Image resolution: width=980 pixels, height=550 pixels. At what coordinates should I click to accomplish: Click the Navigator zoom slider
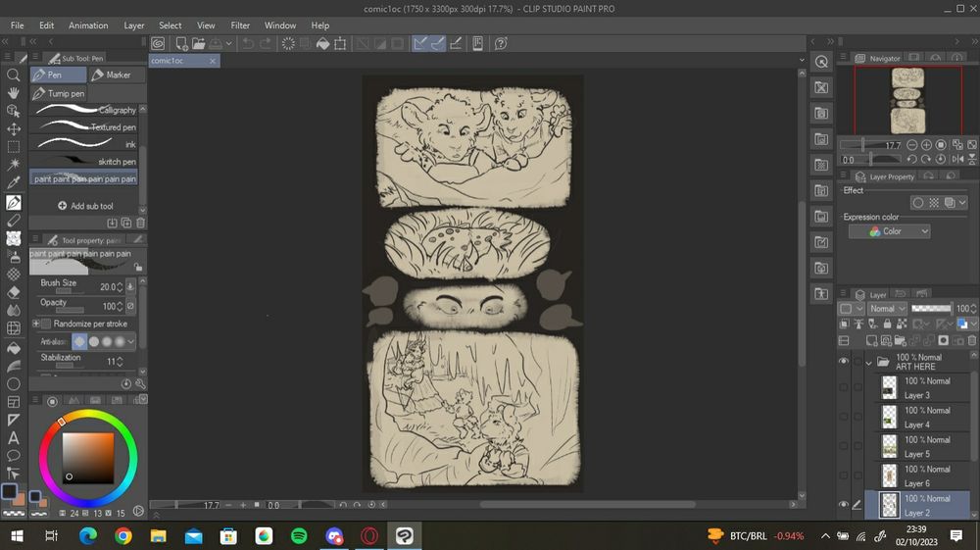pos(869,145)
